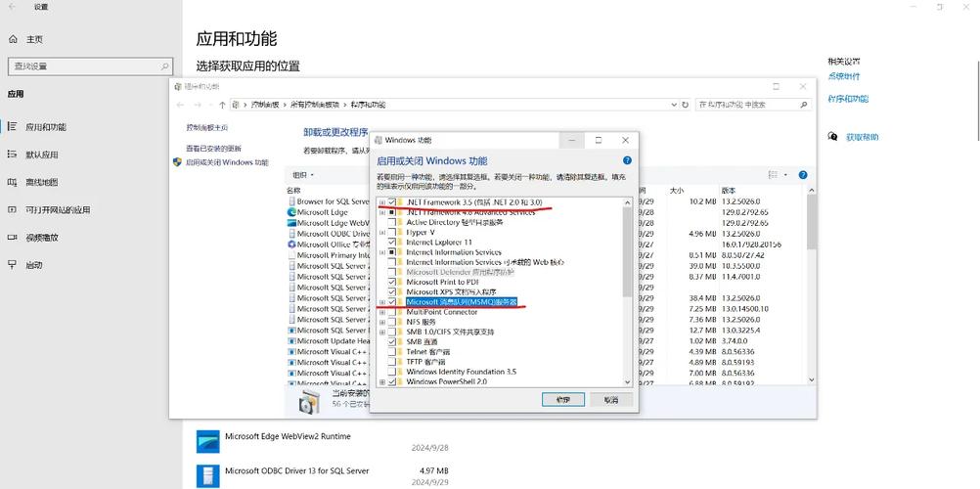
Task: Select Microsoft ODBC Driver 13 for SQL Server in Settings
Action: tap(325, 476)
